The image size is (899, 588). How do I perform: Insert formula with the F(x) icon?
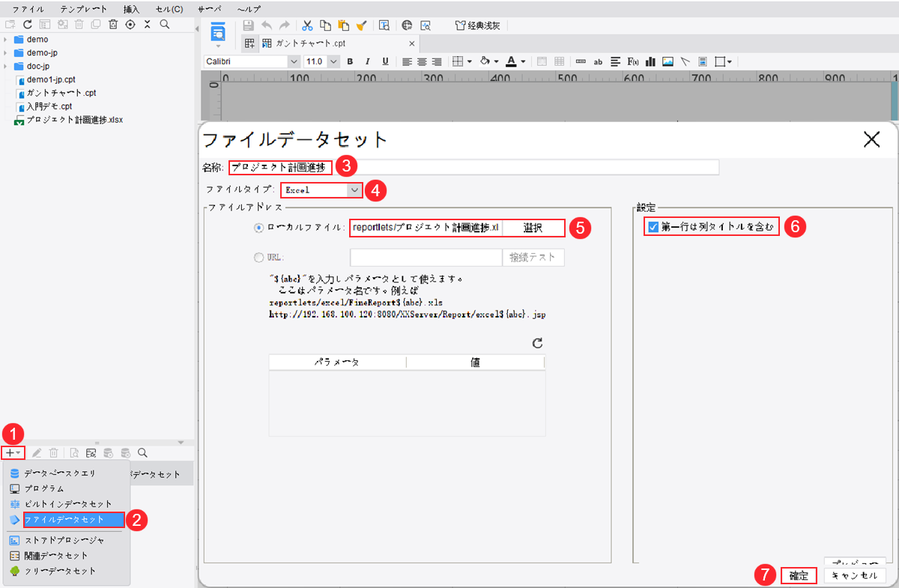[x=633, y=61]
